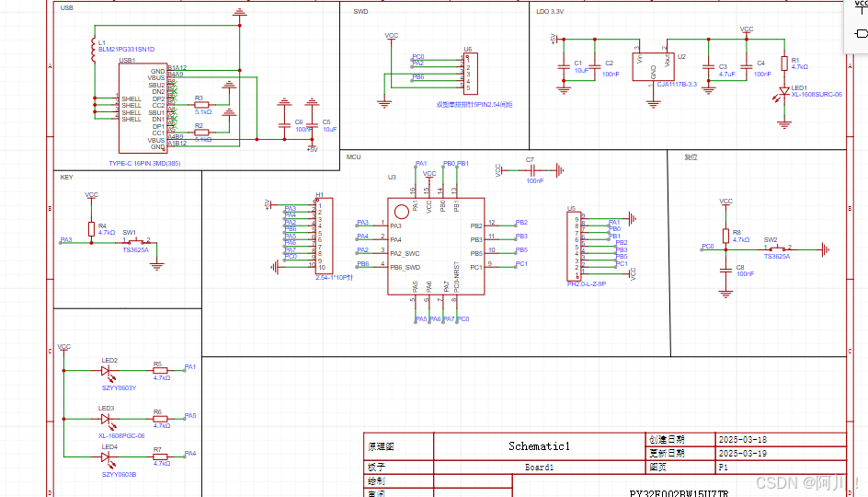Image resolution: width=868 pixels, height=497 pixels.
Task: Select LED1 in the LDO block
Action: coord(782,94)
